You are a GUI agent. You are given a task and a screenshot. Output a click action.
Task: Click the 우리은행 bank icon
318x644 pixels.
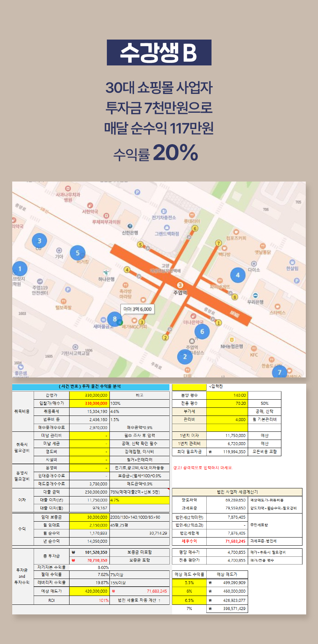[255, 295]
